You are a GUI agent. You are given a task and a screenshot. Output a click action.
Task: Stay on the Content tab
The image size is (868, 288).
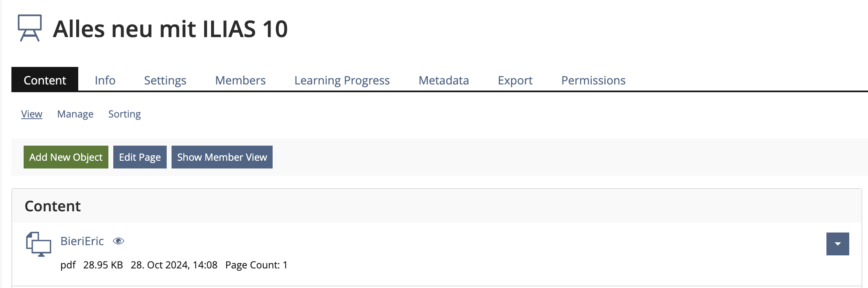coord(45,80)
